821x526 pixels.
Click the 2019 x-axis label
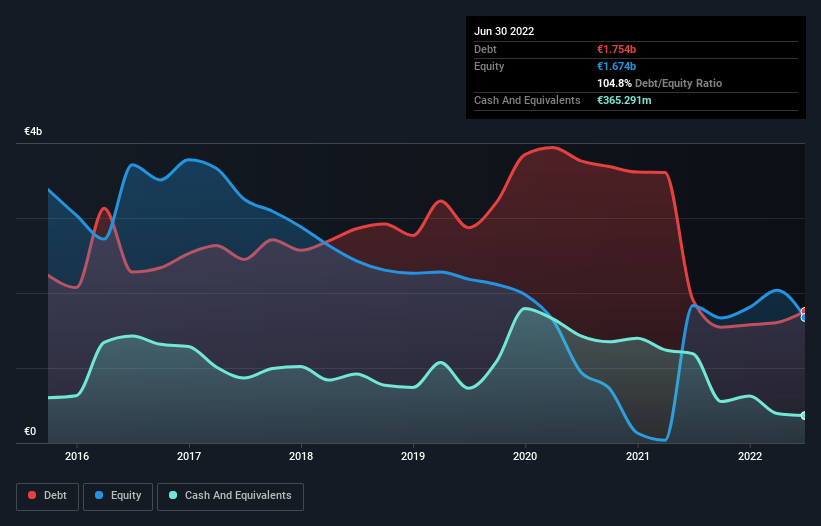click(x=413, y=456)
